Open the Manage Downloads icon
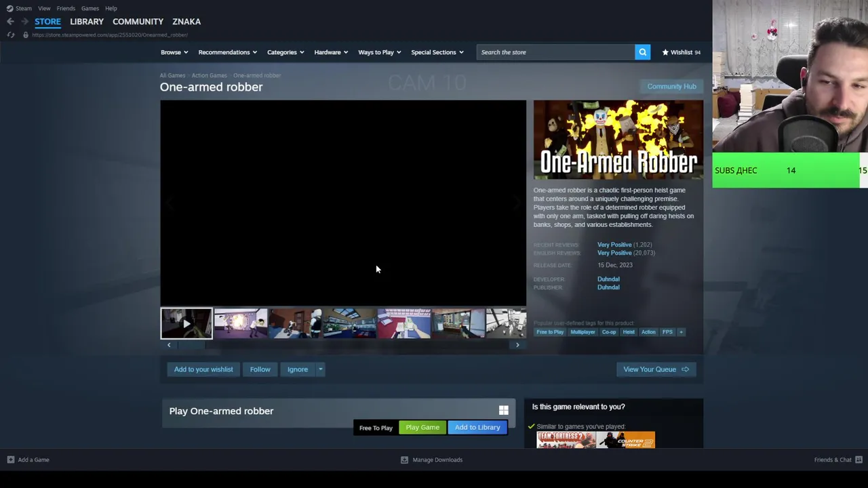 pyautogui.click(x=404, y=460)
